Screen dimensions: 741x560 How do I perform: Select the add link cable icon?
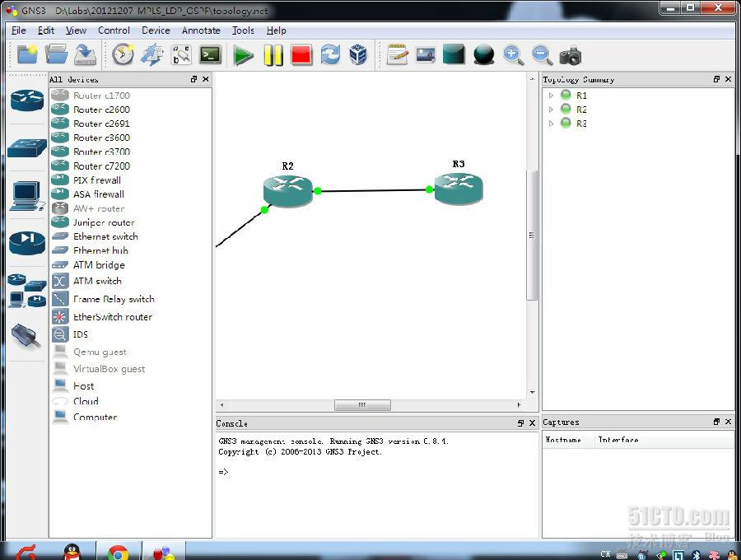point(26,335)
